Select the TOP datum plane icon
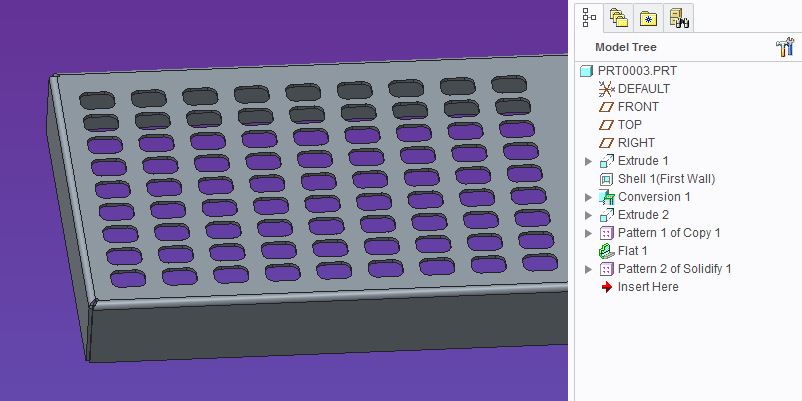This screenshot has height=401, width=802. coord(607,125)
